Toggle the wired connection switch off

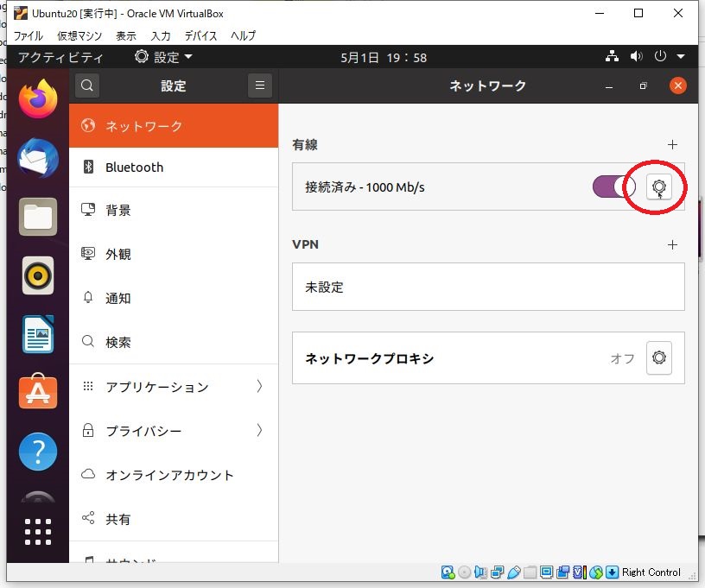[613, 187]
